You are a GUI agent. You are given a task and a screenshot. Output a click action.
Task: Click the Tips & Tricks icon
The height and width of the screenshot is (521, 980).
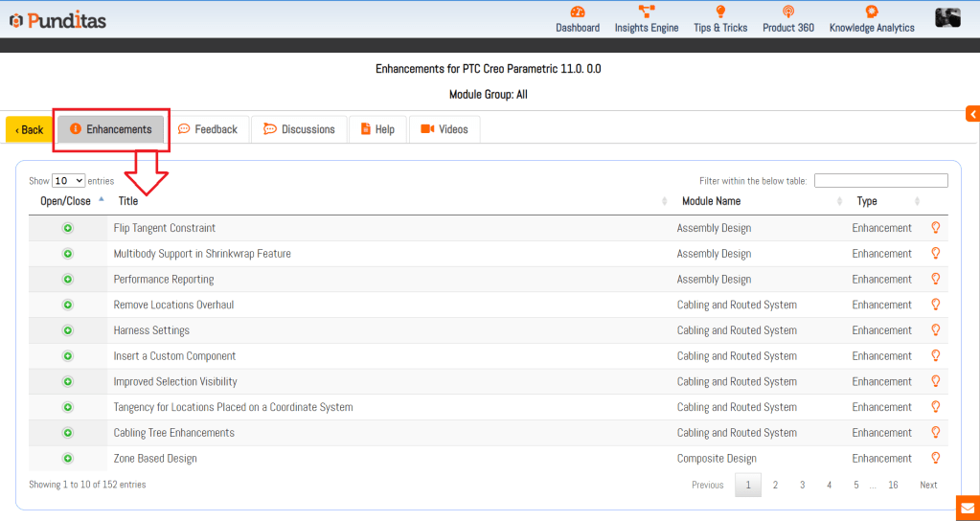click(x=720, y=12)
